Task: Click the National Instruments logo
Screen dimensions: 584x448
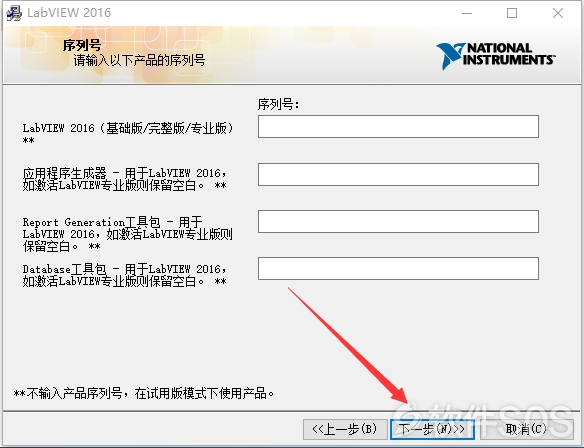Action: [x=495, y=56]
